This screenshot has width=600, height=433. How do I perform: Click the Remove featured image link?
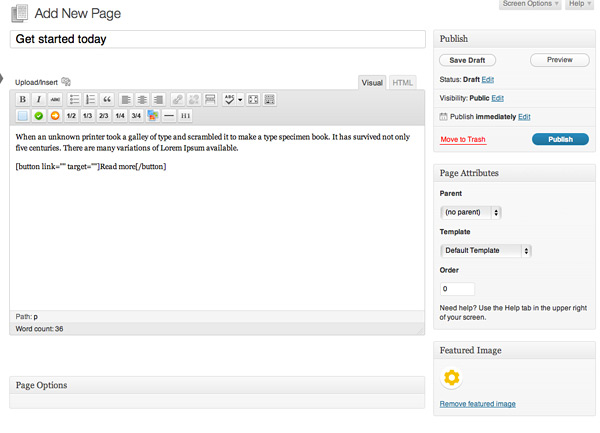point(477,404)
